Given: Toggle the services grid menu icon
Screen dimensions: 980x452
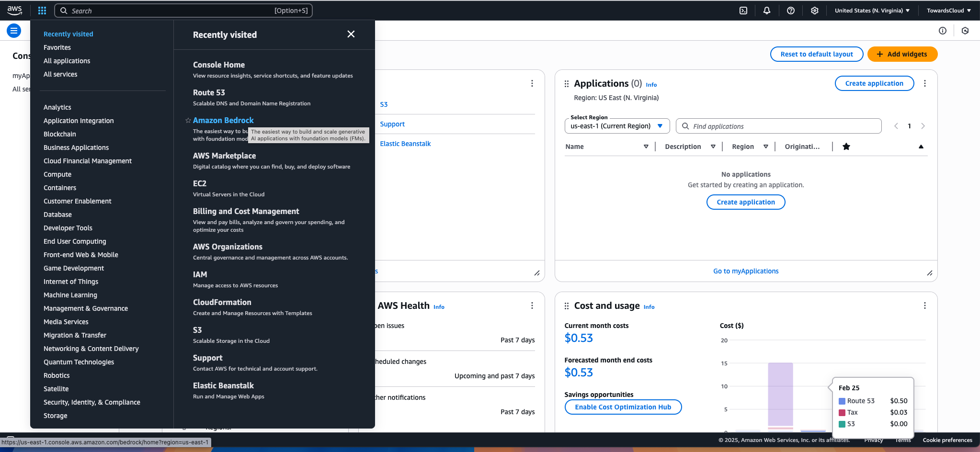Looking at the screenshot, I should pos(42,11).
